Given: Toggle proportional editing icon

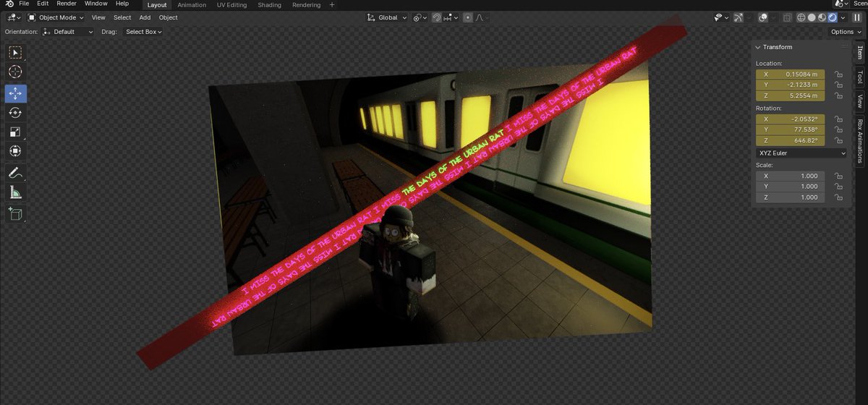Looking at the screenshot, I should click(x=468, y=17).
